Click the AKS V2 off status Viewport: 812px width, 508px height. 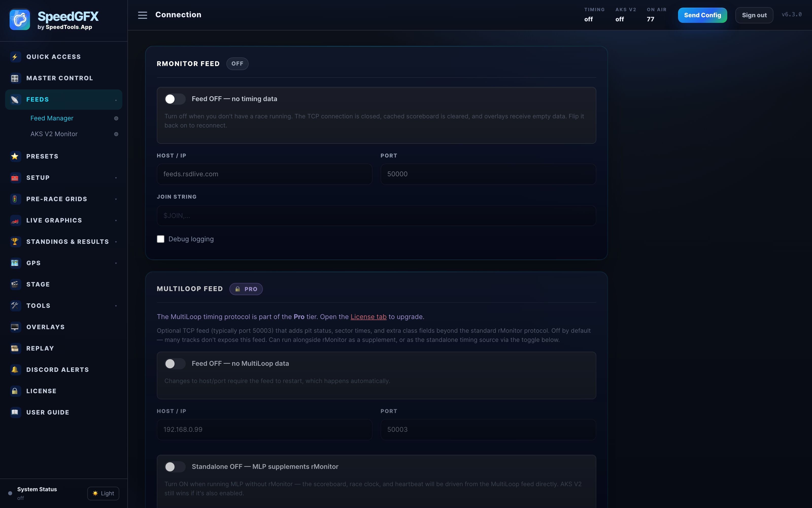pyautogui.click(x=626, y=15)
